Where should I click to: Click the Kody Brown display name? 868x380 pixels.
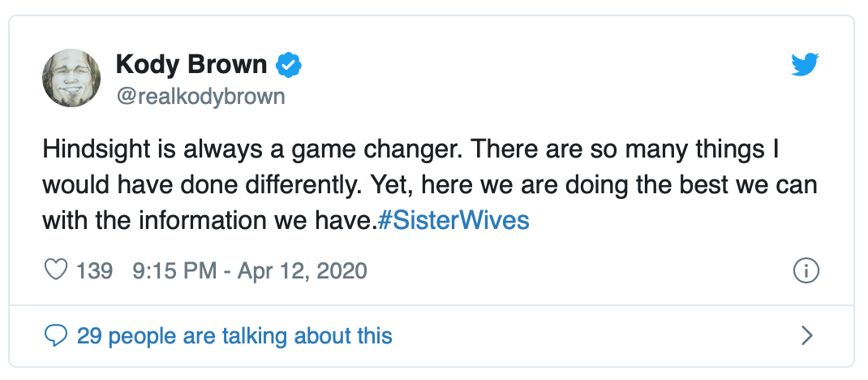coord(191,64)
